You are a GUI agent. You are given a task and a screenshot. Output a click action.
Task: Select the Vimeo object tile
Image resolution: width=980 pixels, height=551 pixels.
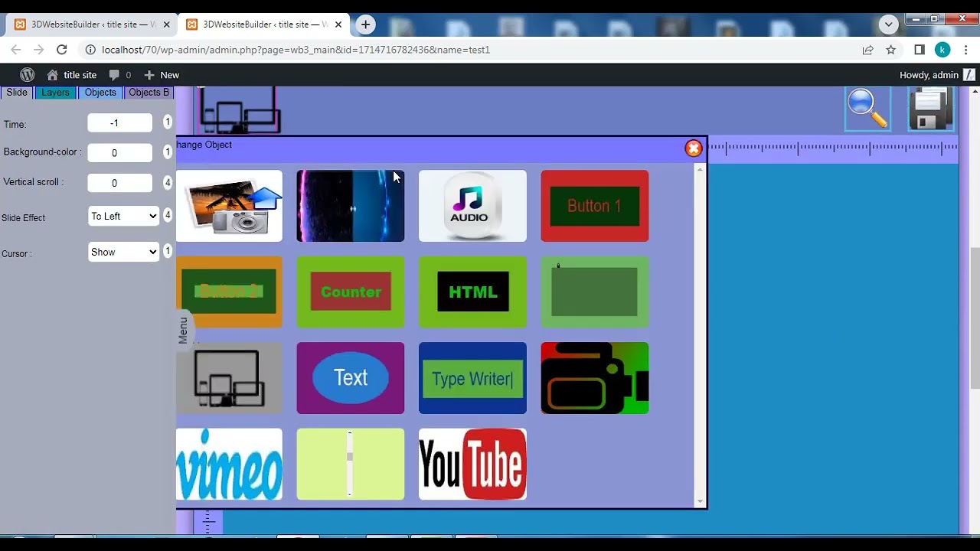(229, 464)
